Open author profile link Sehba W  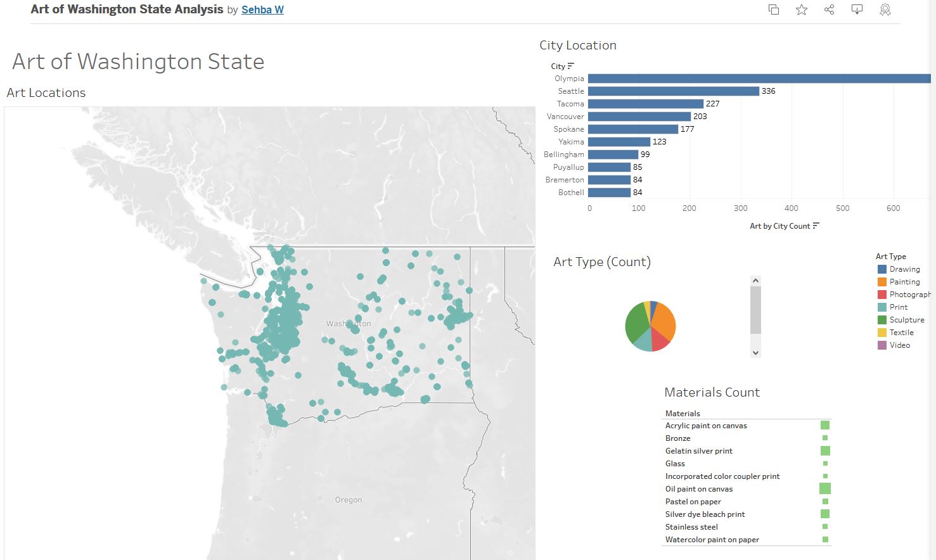pyautogui.click(x=262, y=10)
